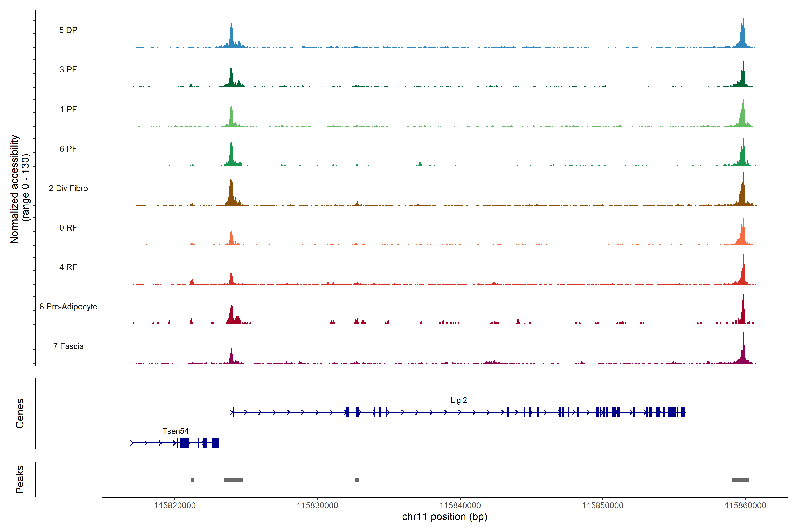Click the 6 PF track label

68,149
